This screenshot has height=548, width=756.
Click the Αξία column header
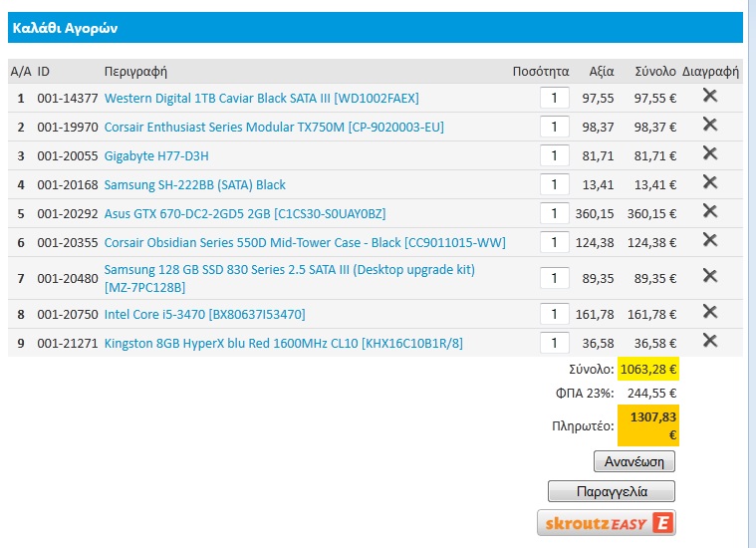tap(602, 72)
